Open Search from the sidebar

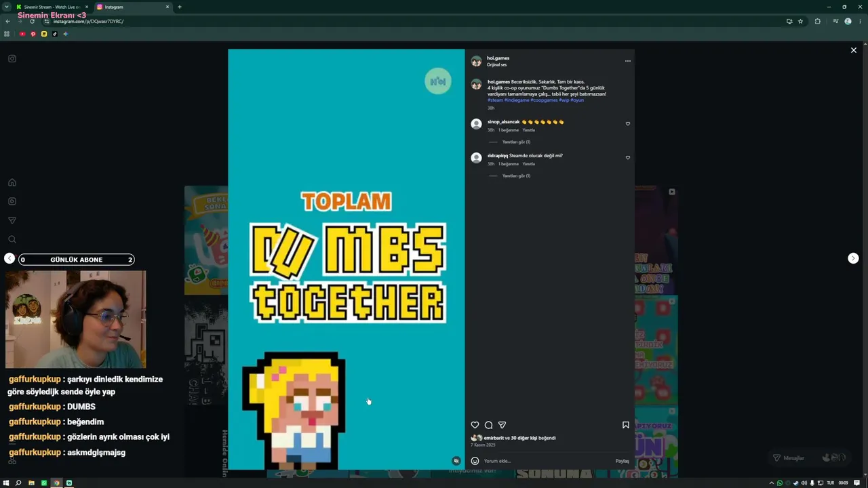(x=12, y=239)
